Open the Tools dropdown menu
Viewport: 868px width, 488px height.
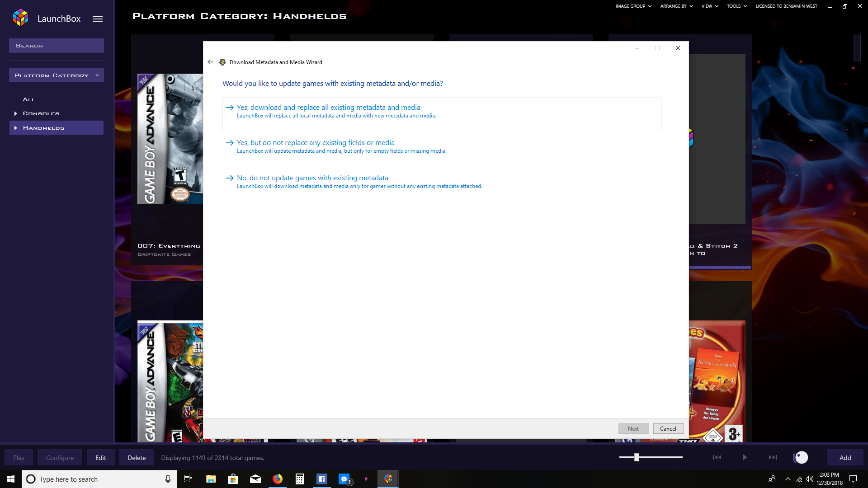pyautogui.click(x=737, y=6)
